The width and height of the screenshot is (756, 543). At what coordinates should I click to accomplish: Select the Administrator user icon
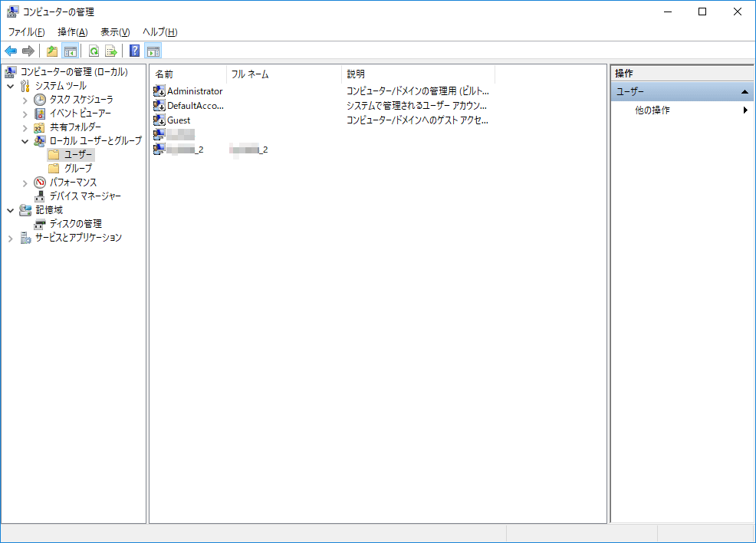click(159, 90)
